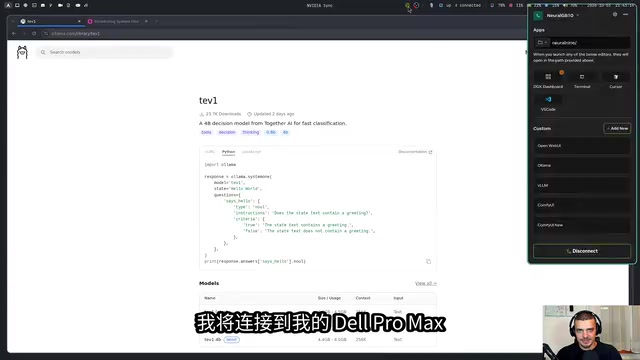Minimize the NVIDIA Sync panel
640x360 pixels.
point(625,15)
